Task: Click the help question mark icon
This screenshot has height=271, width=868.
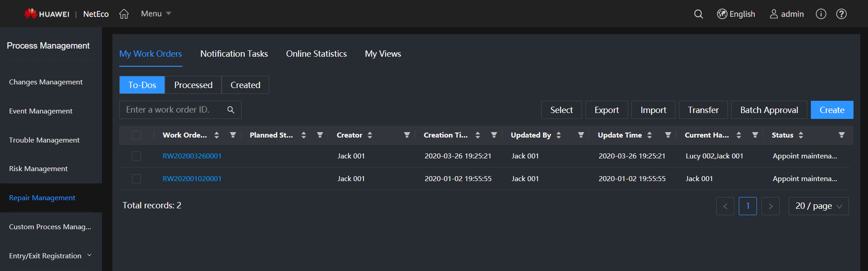Action: tap(841, 14)
